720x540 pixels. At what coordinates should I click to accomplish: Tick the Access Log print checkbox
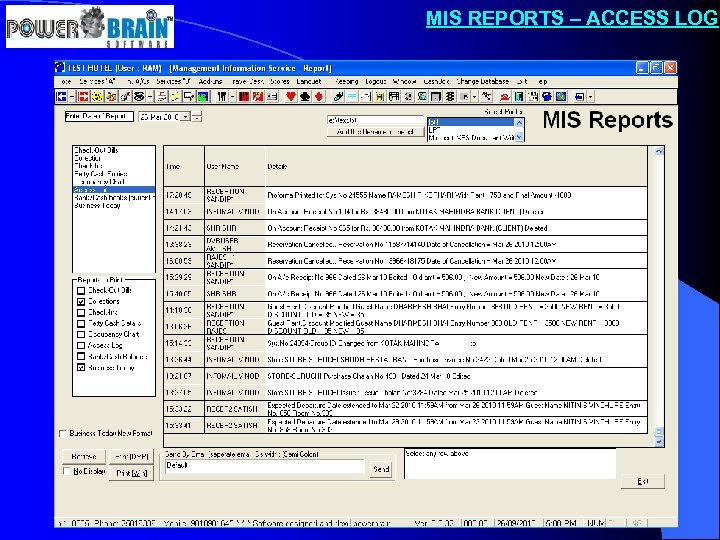(x=81, y=346)
